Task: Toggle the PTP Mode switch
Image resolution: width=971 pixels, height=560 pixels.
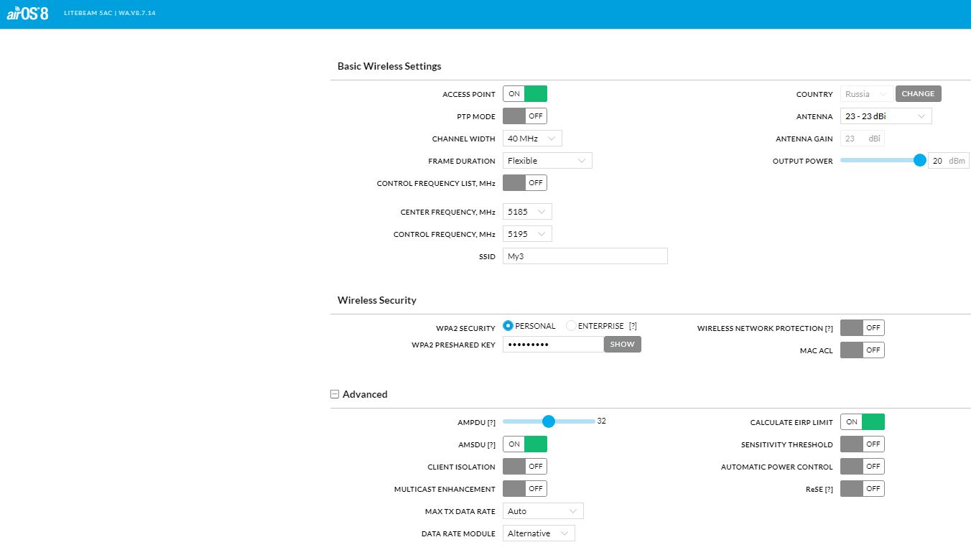Action: point(525,116)
